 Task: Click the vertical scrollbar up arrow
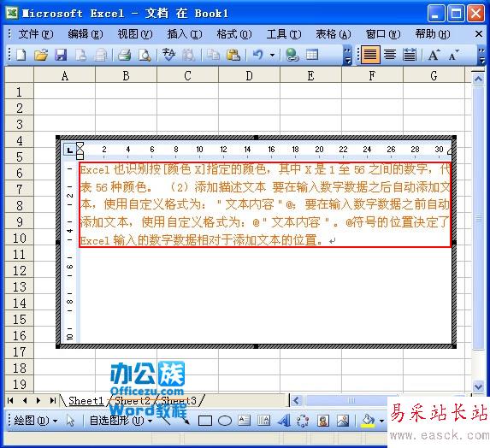coord(478,80)
